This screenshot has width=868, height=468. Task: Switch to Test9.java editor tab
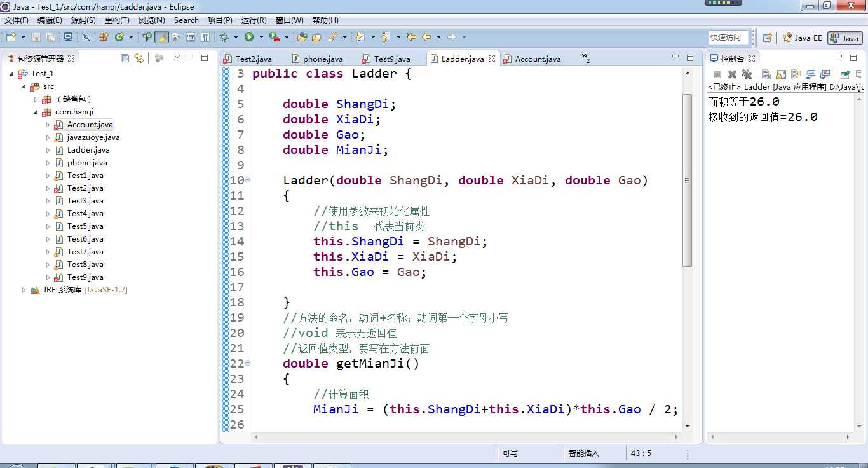click(386, 59)
